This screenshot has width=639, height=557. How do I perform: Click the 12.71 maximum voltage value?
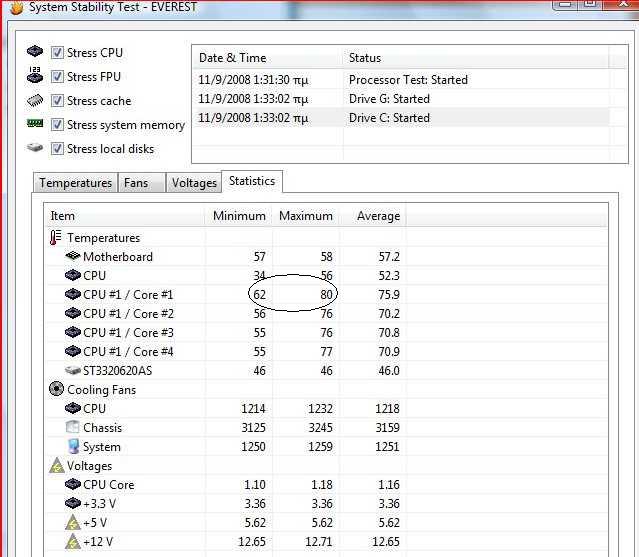click(x=318, y=542)
